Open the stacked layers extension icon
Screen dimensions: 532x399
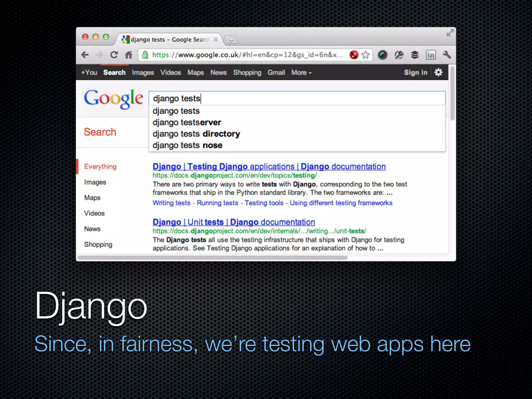coord(415,55)
